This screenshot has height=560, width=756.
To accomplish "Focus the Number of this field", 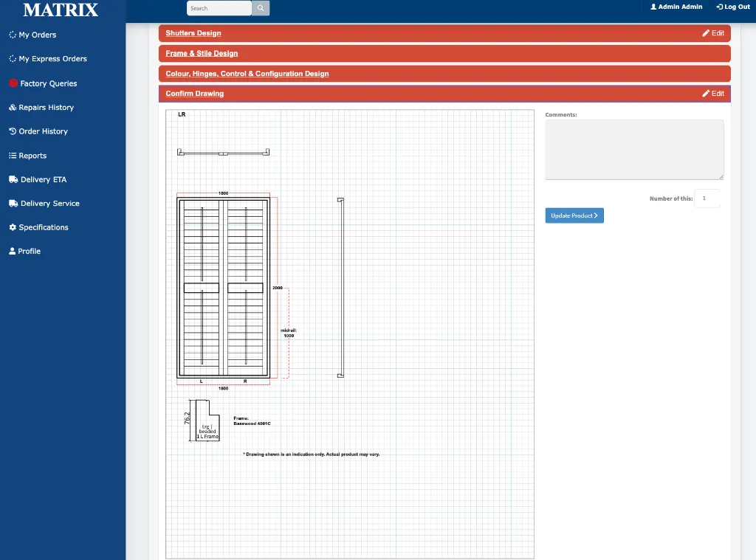I will tap(707, 198).
